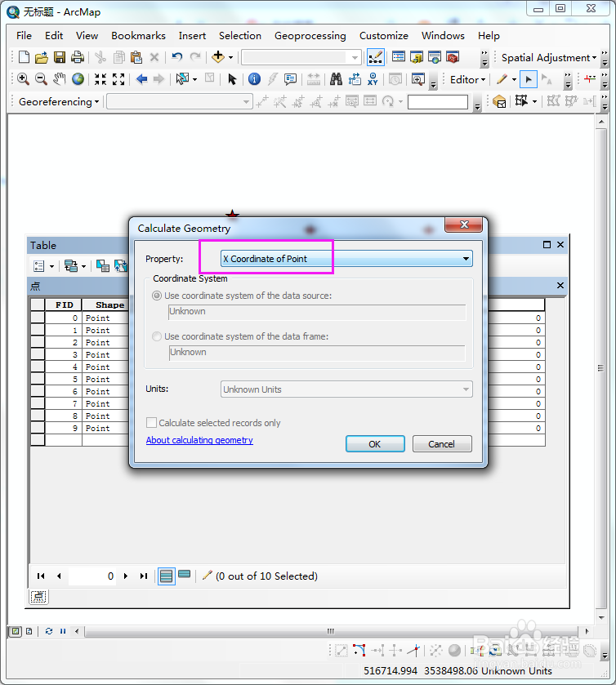Confirm with OK button
616x685 pixels.
(375, 444)
